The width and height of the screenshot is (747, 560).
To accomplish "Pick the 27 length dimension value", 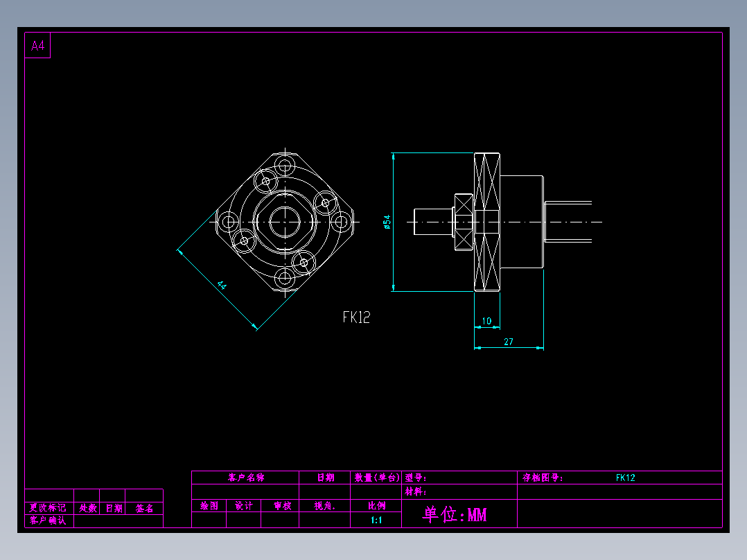I will point(509,342).
